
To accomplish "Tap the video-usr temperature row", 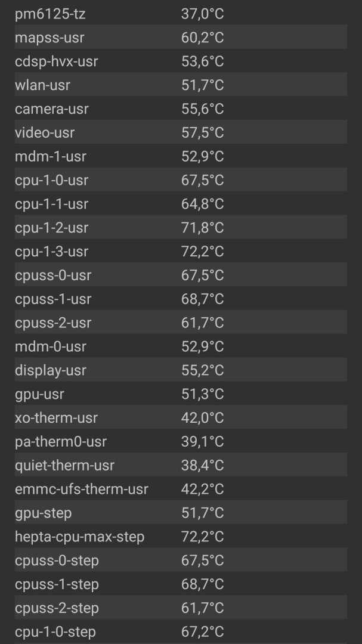I will click(x=181, y=132).
